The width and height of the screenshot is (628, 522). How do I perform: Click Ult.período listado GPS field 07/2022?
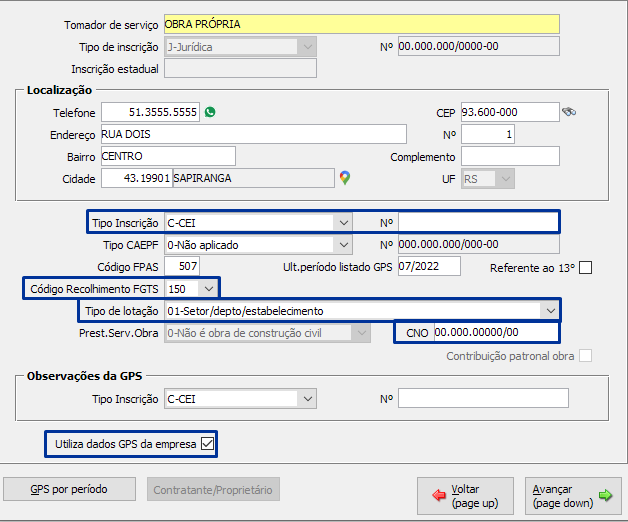(429, 266)
